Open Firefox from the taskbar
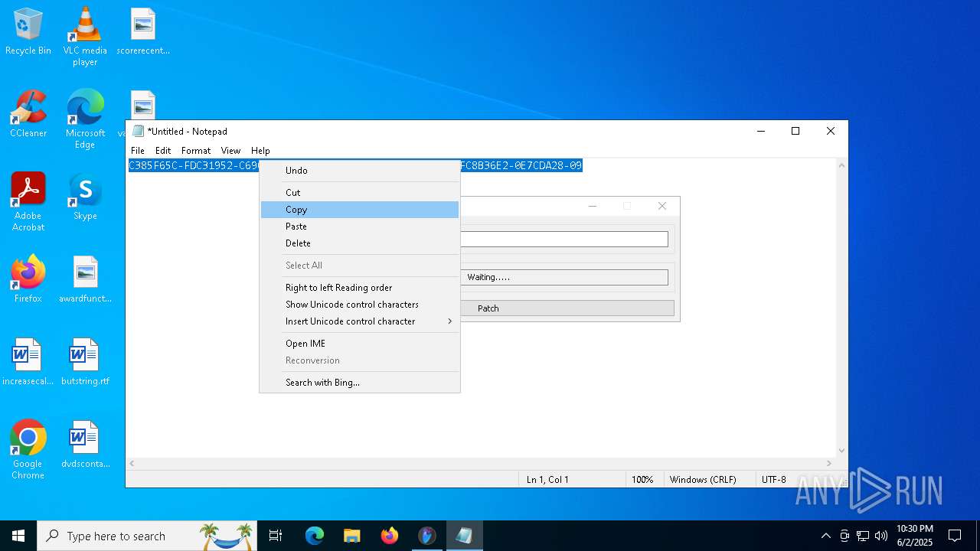This screenshot has width=980, height=551. [390, 536]
